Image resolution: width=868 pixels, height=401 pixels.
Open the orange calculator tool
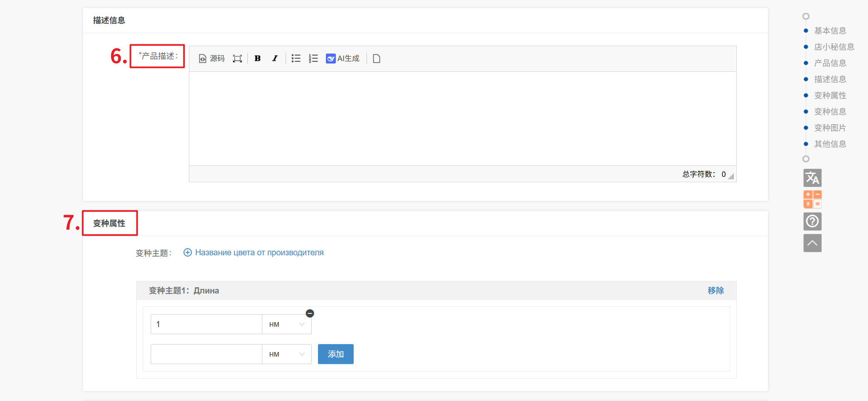point(812,199)
